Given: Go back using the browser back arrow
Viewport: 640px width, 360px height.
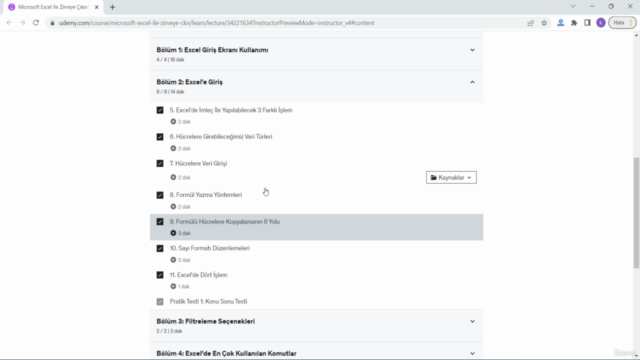Looking at the screenshot, I should [x=9, y=23].
